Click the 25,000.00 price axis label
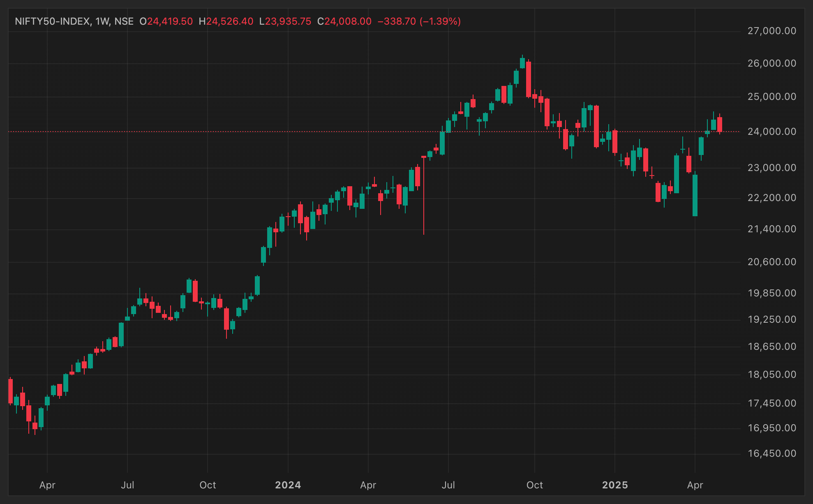813x504 pixels. [772, 97]
